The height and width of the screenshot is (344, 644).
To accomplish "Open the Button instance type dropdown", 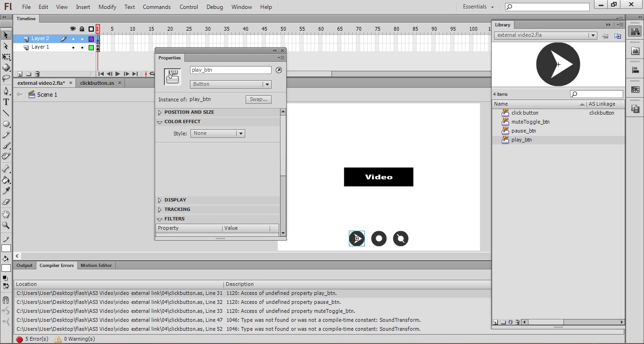I will click(x=231, y=84).
